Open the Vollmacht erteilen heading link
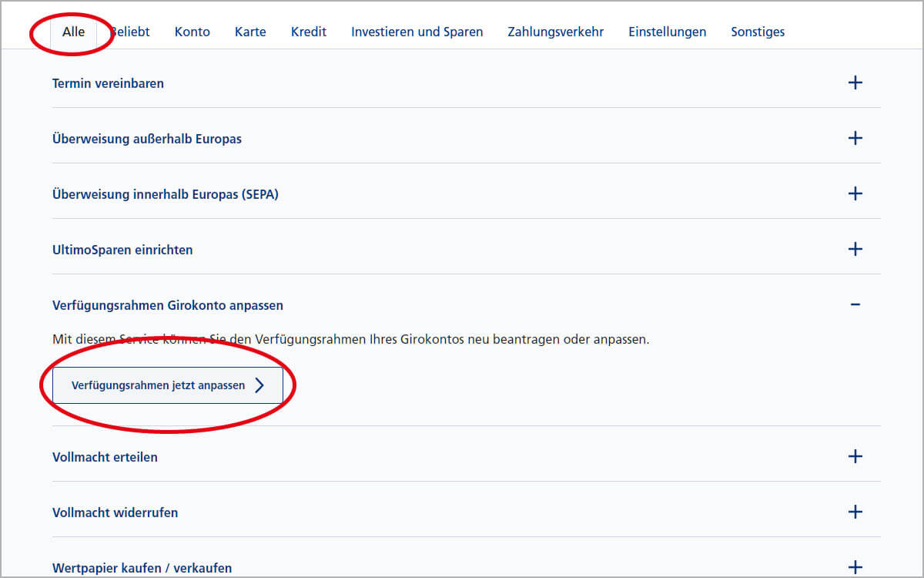 105,456
